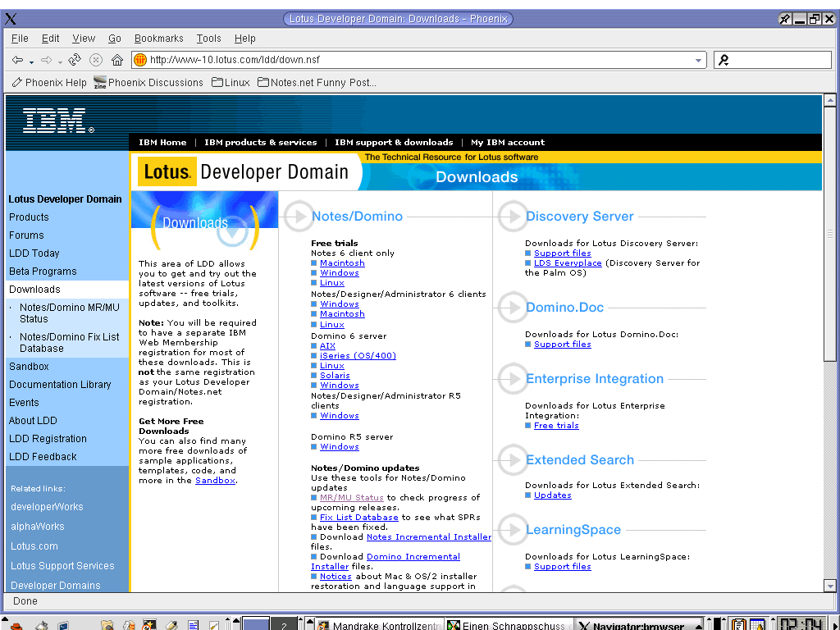The image size is (840, 630).
Task: Switch to Mandrake Kontrollzentrum taskbar window
Action: 379,625
